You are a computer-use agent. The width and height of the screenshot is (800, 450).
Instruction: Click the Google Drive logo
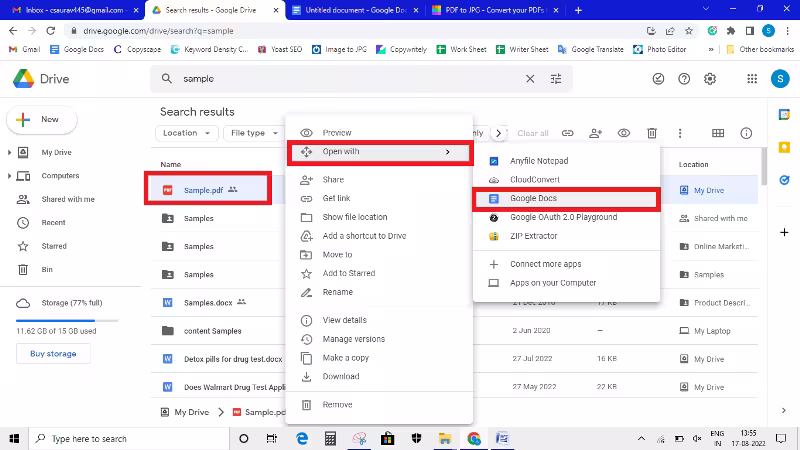tap(41, 79)
